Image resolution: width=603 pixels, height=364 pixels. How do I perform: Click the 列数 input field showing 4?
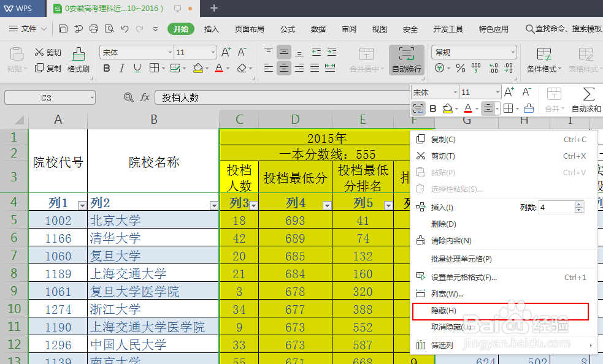click(x=556, y=207)
